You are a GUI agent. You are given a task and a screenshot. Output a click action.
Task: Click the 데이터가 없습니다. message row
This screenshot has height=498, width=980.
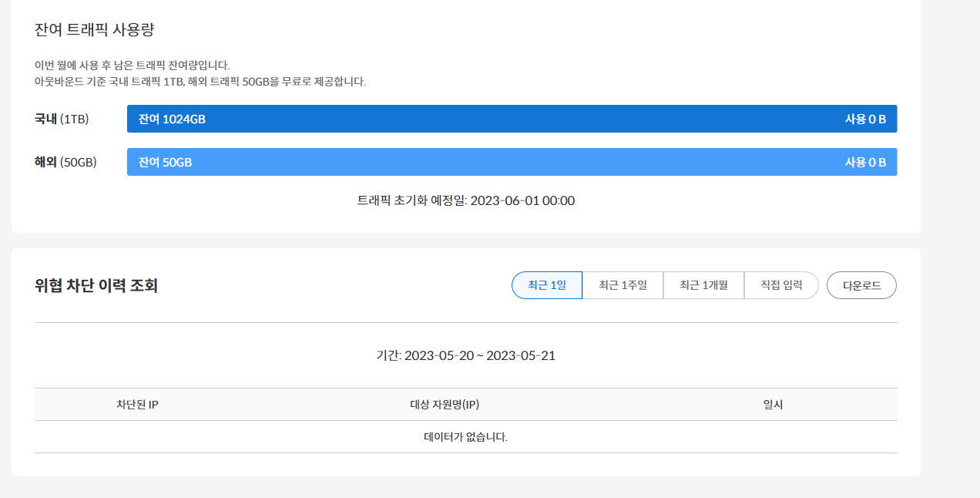(x=466, y=437)
